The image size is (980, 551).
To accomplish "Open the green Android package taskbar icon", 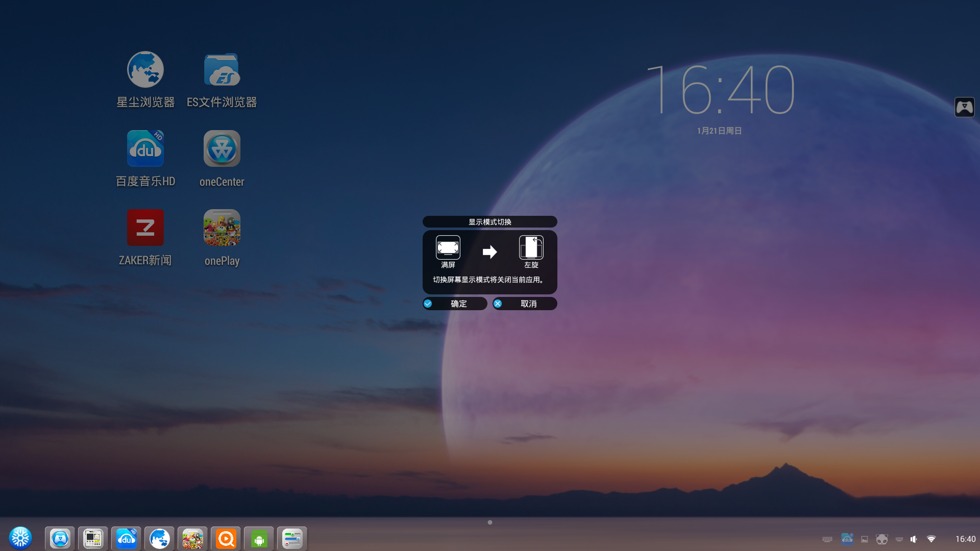I will pyautogui.click(x=259, y=538).
